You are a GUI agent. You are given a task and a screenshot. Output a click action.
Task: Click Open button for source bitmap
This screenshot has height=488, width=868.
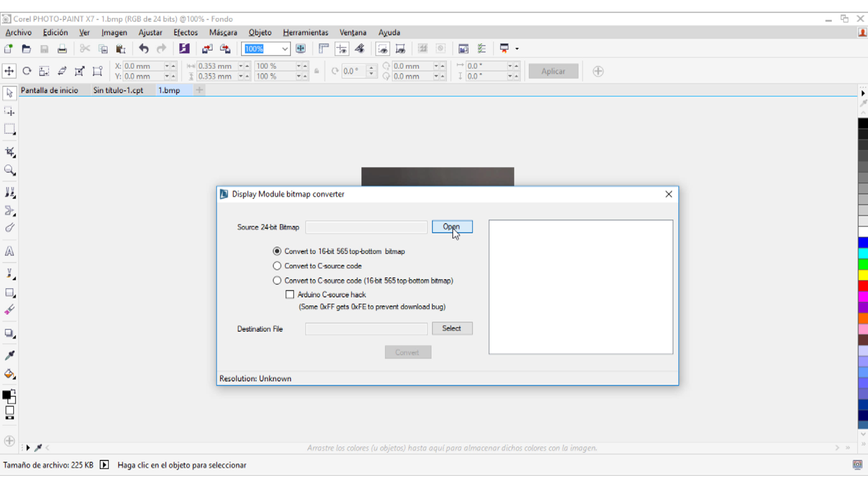click(x=452, y=226)
